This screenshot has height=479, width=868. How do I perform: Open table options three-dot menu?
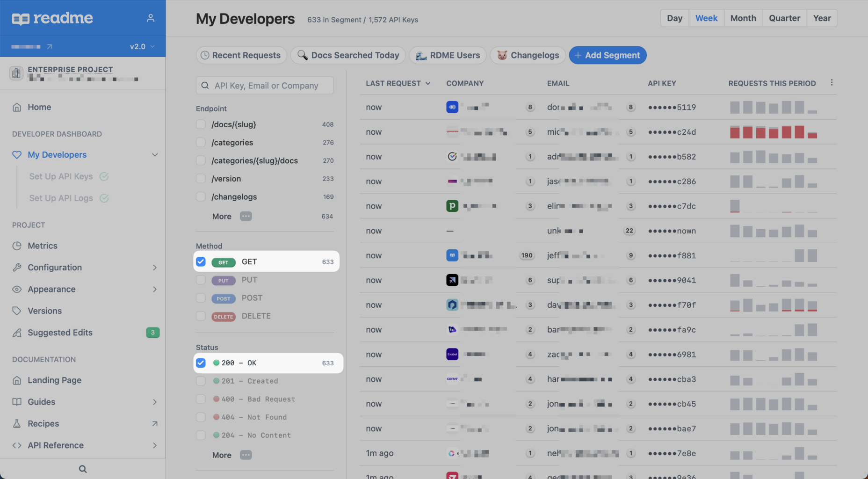(x=832, y=82)
